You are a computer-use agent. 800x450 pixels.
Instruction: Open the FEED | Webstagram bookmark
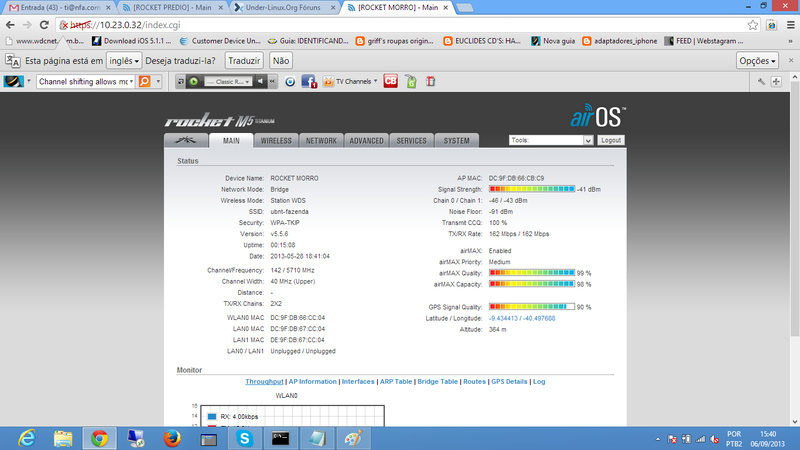click(704, 41)
